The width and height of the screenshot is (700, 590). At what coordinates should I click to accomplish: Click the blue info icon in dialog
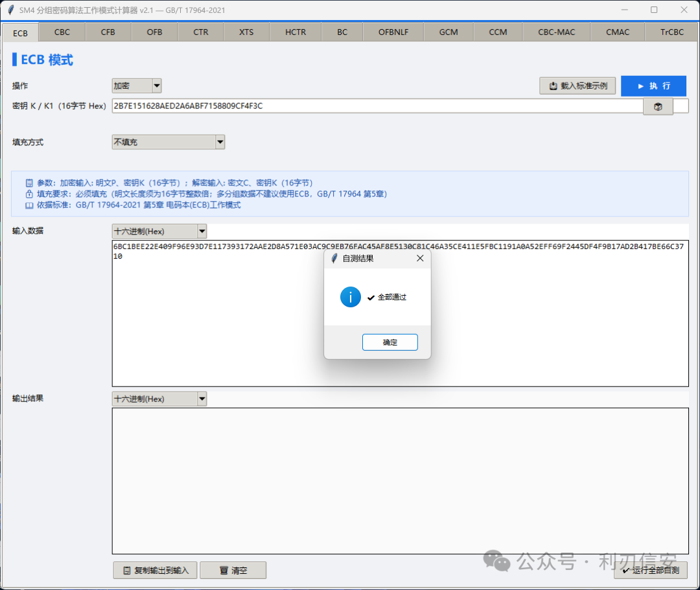[351, 297]
